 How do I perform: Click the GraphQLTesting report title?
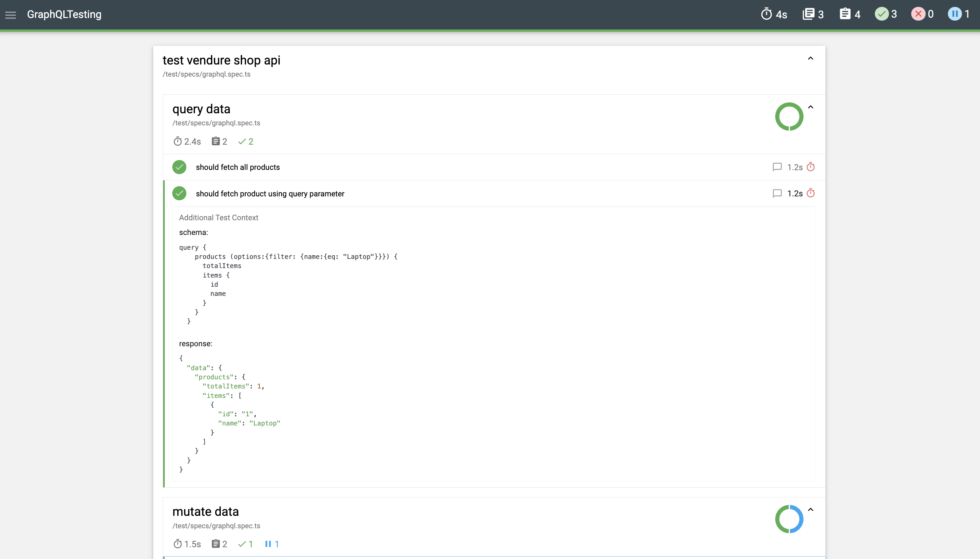click(x=64, y=15)
